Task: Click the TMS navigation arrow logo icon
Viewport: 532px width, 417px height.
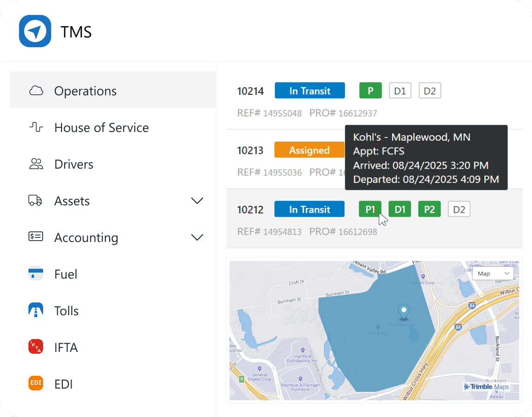Action: tap(34, 31)
